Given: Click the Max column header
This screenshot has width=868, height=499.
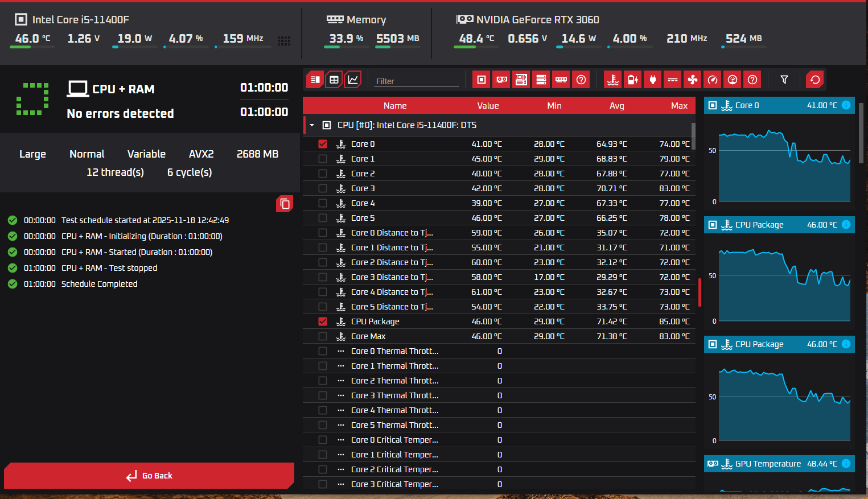Looking at the screenshot, I should [679, 106].
